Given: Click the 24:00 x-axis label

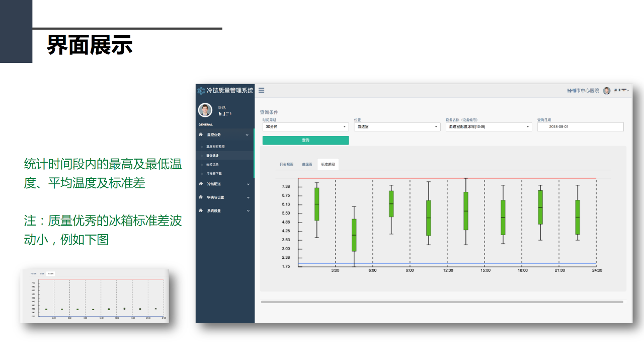Looking at the screenshot, I should (x=597, y=270).
